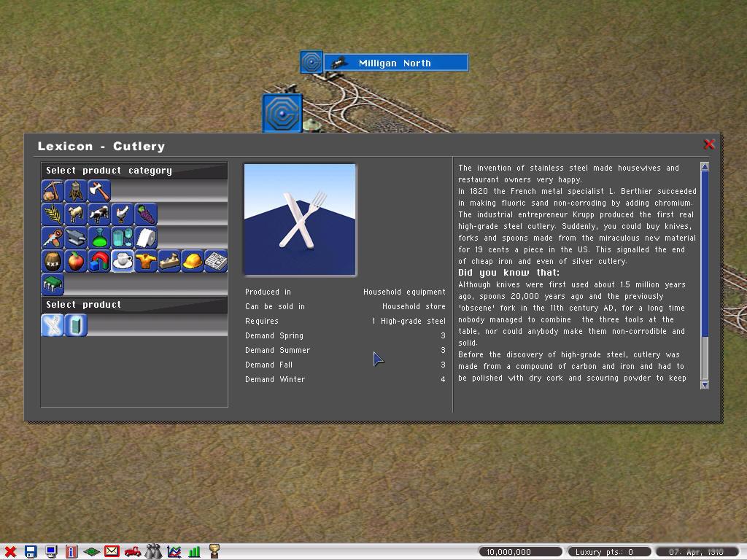Open the green minimap tile icon

[91, 552]
